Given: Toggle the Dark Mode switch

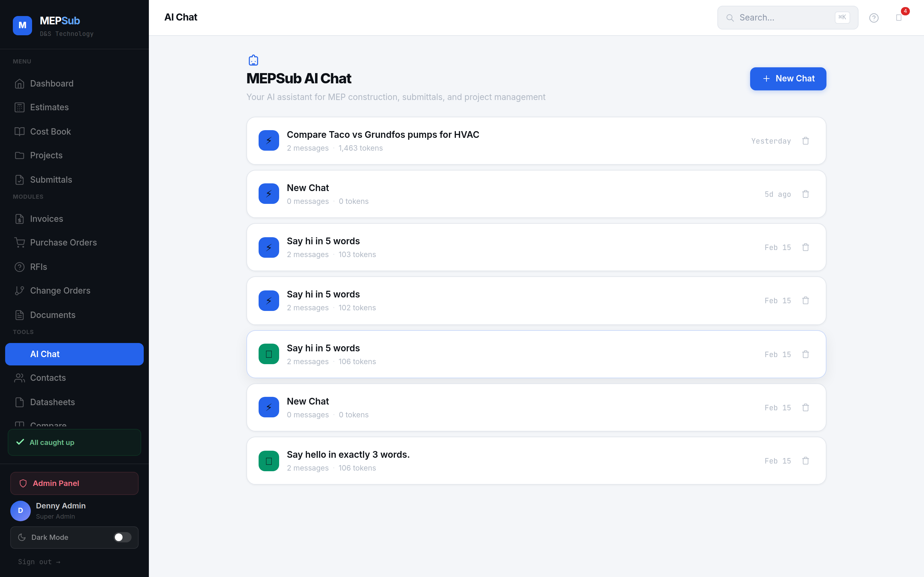Looking at the screenshot, I should click(x=122, y=537).
